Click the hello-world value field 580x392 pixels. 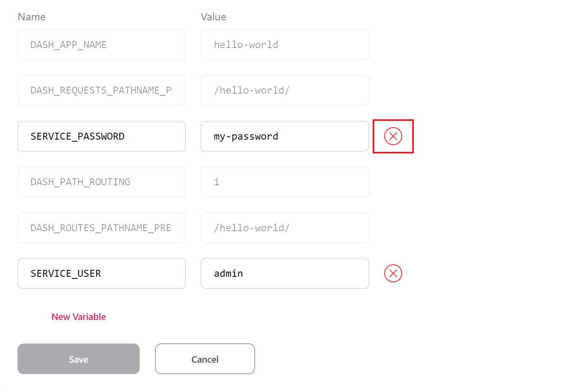285,45
